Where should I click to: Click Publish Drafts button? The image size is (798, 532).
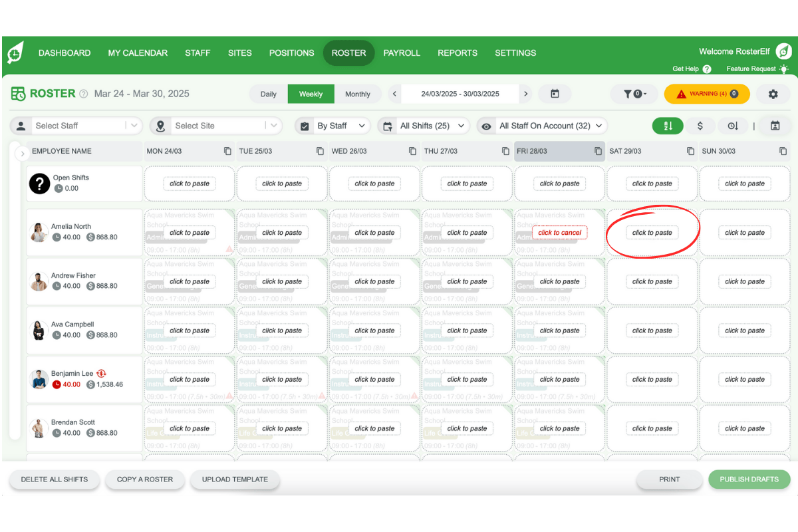coord(749,479)
